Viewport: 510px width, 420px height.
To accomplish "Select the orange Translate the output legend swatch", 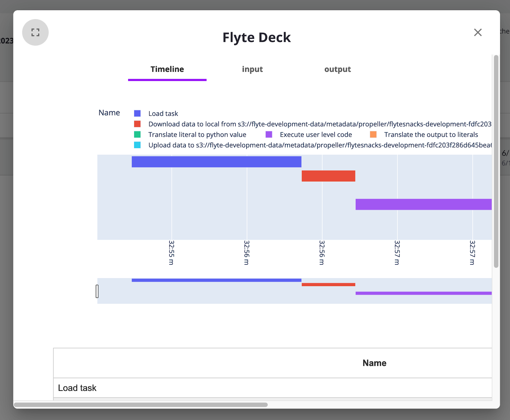I will pos(374,134).
